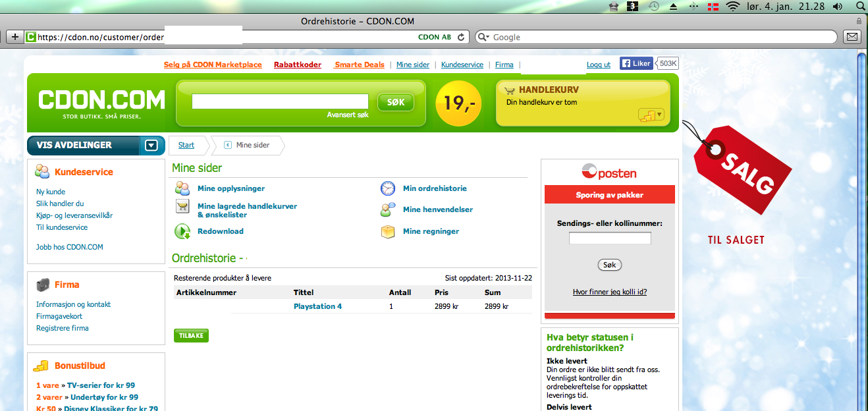Viewport: 868px width, 411px height.
Task: Click the Kundeservice people icon in sidebar
Action: [x=42, y=171]
